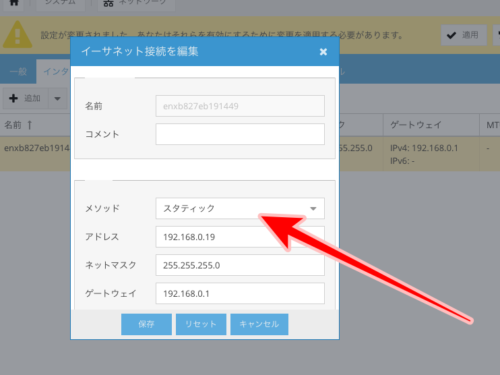Screen dimensions: 500x375
Task: Click the 保存 button
Action: click(x=146, y=324)
